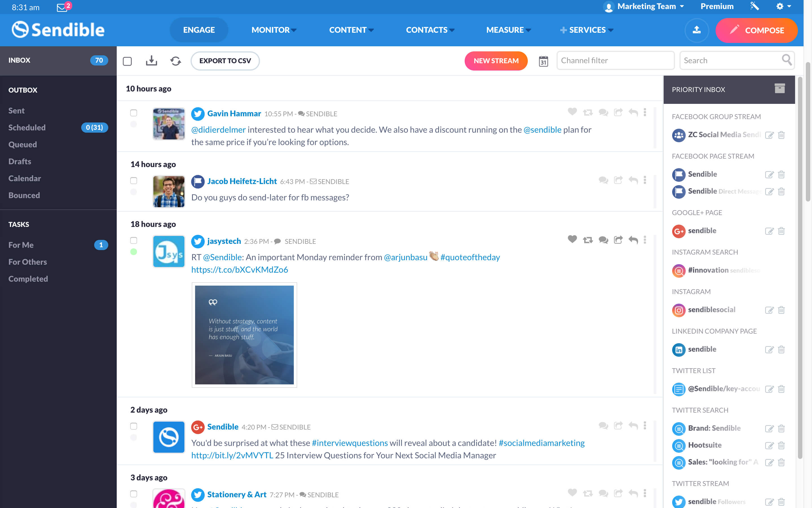Delete the Hootsuite Twitter search stream
The image size is (812, 508).
coord(781,446)
